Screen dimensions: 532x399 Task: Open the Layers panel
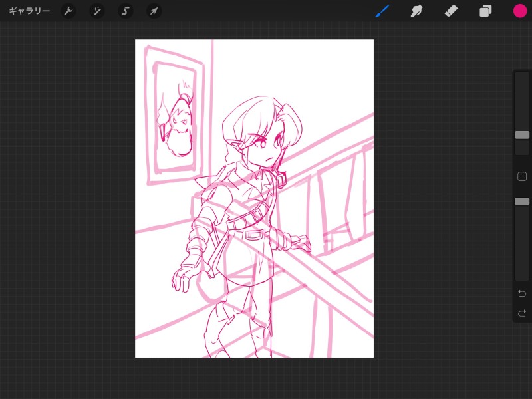(x=485, y=11)
